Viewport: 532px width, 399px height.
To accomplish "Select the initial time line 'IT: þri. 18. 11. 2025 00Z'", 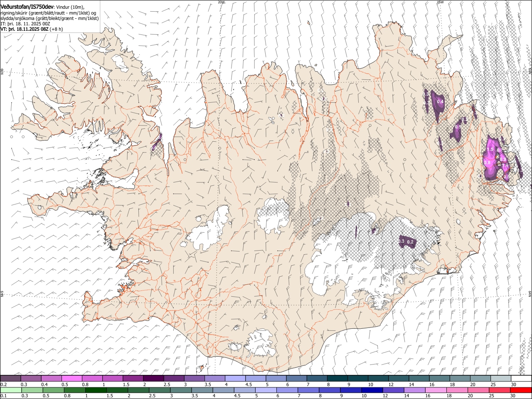I will point(25,24).
